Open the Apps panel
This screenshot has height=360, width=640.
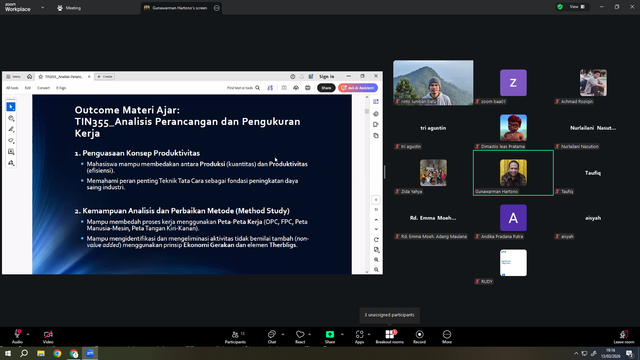click(x=359, y=337)
